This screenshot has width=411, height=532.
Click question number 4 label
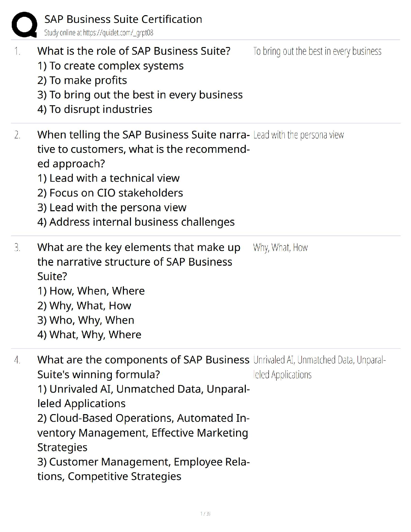coord(17,360)
